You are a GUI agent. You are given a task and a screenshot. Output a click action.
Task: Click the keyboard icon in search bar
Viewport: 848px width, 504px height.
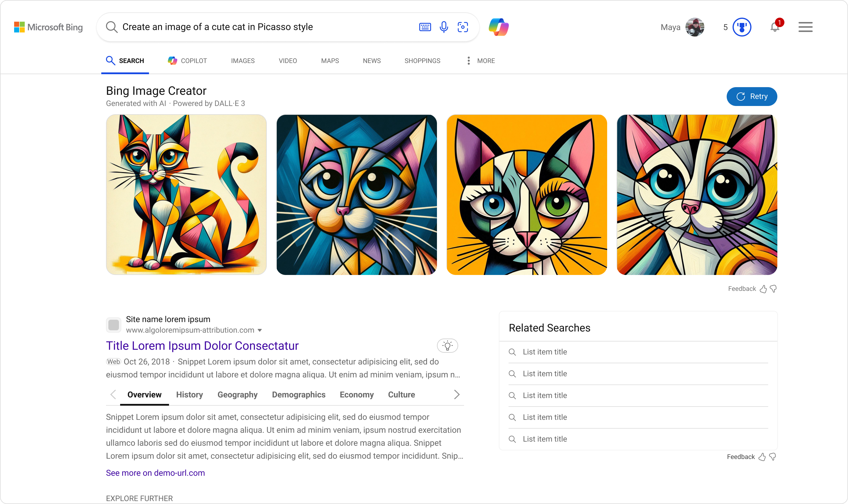pyautogui.click(x=425, y=26)
